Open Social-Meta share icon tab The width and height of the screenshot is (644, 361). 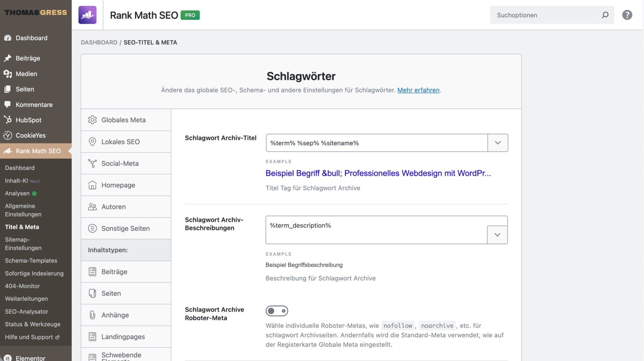click(92, 163)
